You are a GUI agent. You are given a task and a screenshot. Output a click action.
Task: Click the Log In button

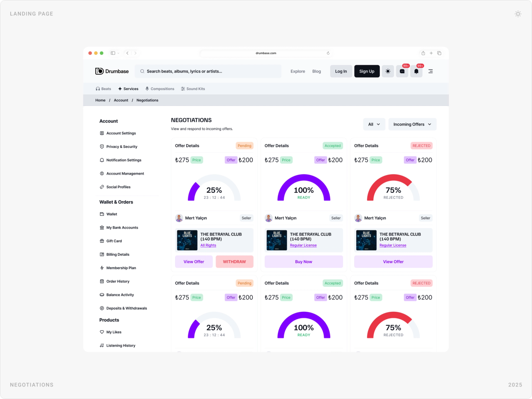pyautogui.click(x=341, y=71)
